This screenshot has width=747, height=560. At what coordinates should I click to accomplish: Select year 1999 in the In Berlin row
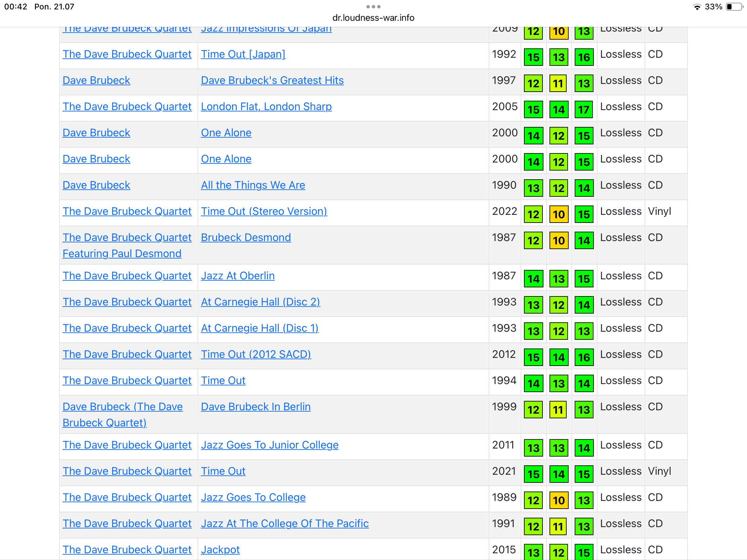pos(504,407)
